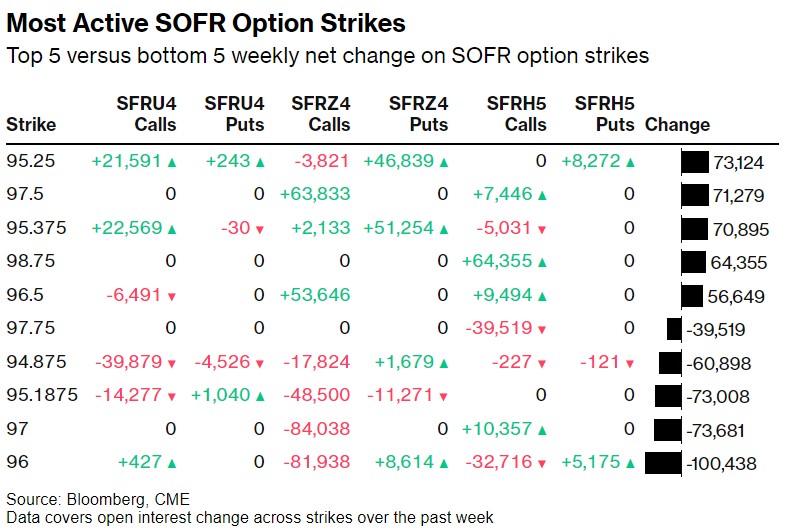Click the black bar beside -100,438
The width and height of the screenshot is (792, 532).
click(x=663, y=464)
